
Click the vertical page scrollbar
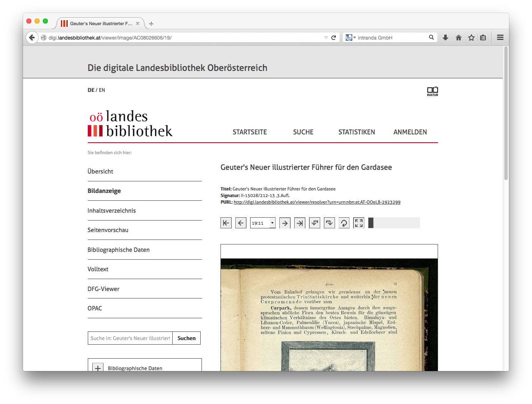coord(506,113)
